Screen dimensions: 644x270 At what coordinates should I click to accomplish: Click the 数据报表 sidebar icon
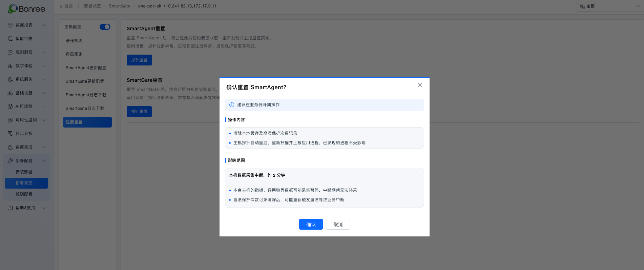[x=10, y=25]
